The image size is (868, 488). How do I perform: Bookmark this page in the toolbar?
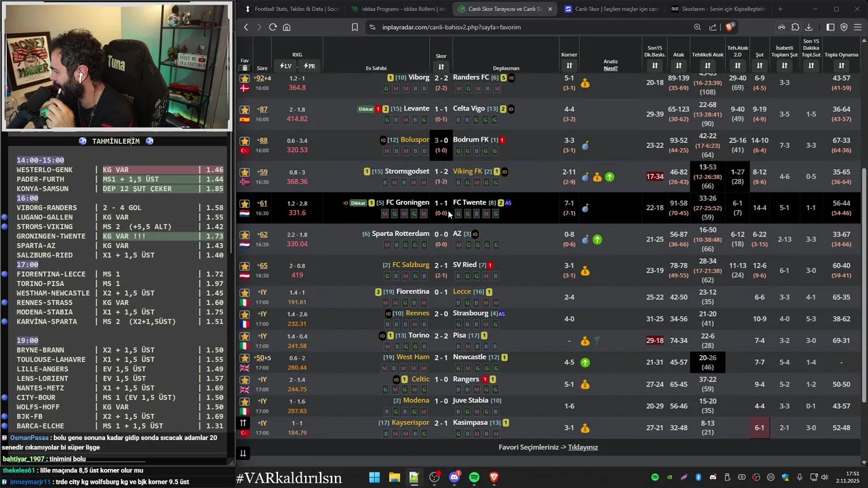click(355, 27)
